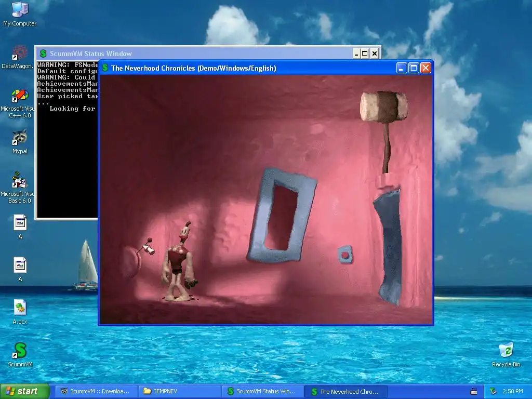
Task: Switch to ScummVM Status Window taskbar button
Action: coord(263,391)
